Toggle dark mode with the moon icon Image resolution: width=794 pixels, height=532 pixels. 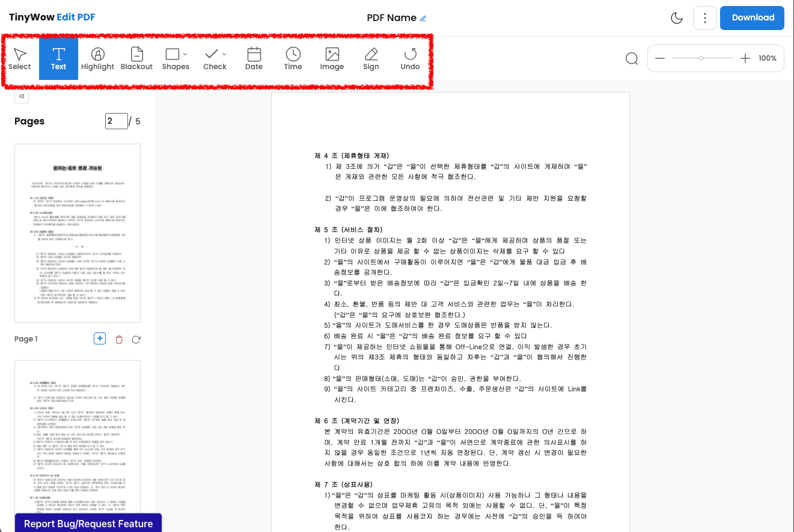[676, 18]
